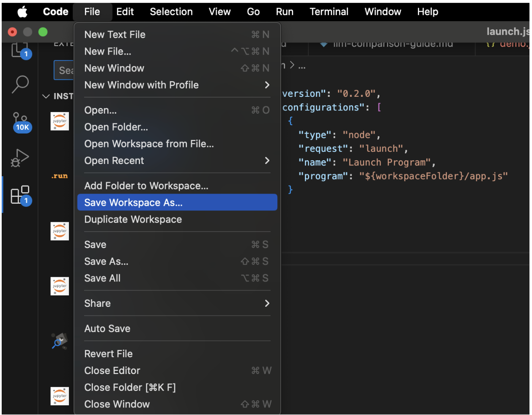Open the Window menu
This screenshot has height=415, width=532.
coord(383,12)
